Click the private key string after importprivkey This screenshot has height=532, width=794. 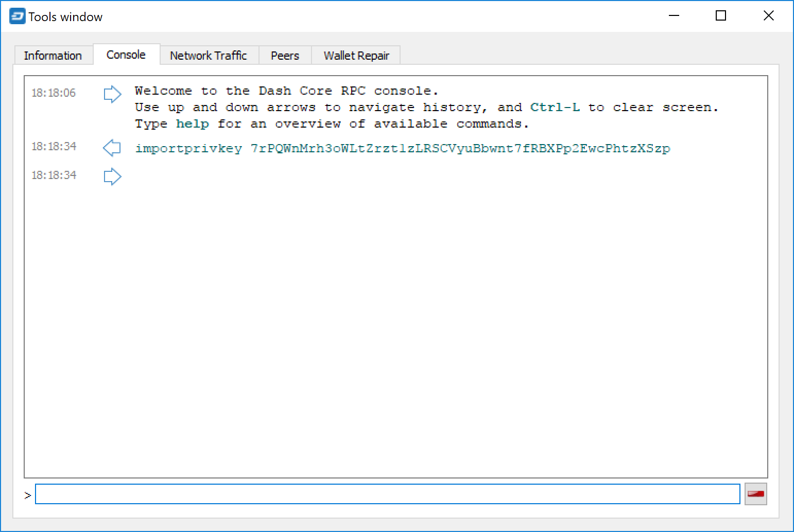(x=460, y=149)
